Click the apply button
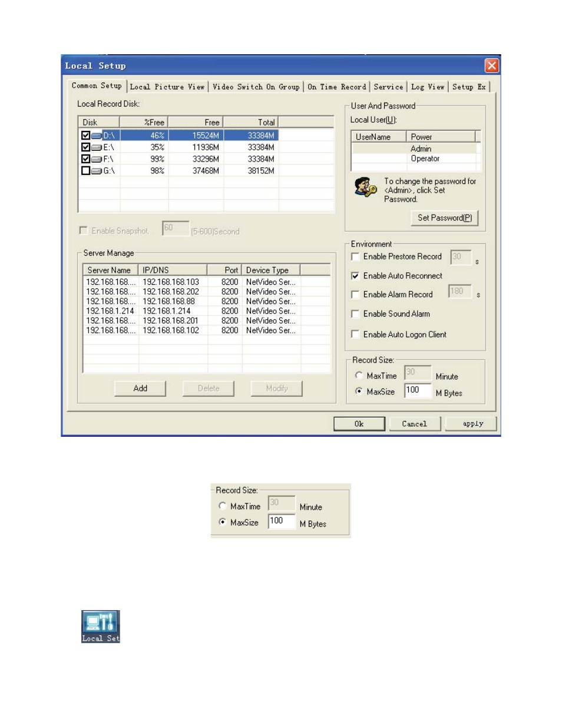 pos(471,424)
